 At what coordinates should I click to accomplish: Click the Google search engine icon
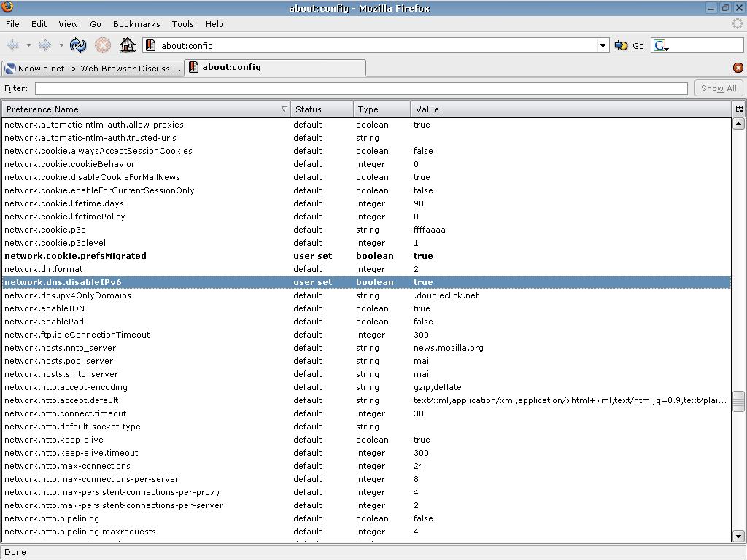(661, 46)
